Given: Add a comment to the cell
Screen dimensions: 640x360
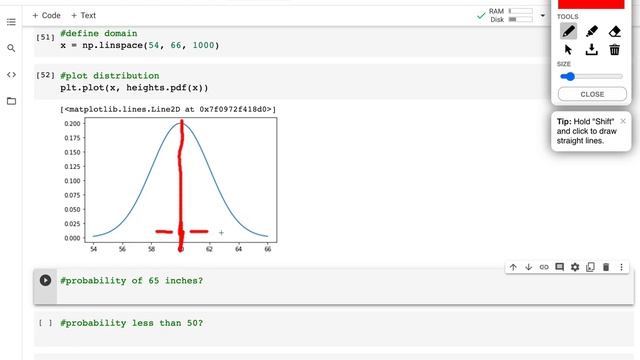Looking at the screenshot, I should tap(560, 267).
